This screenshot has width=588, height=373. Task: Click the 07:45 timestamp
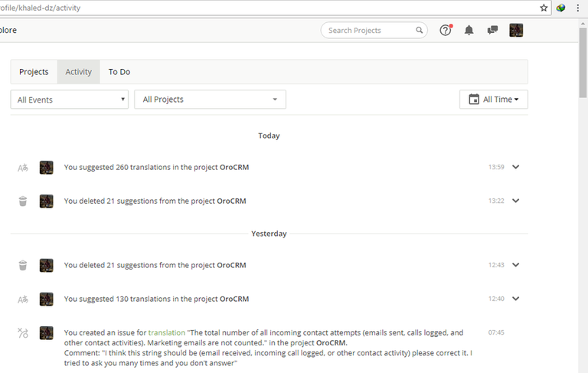click(x=496, y=332)
